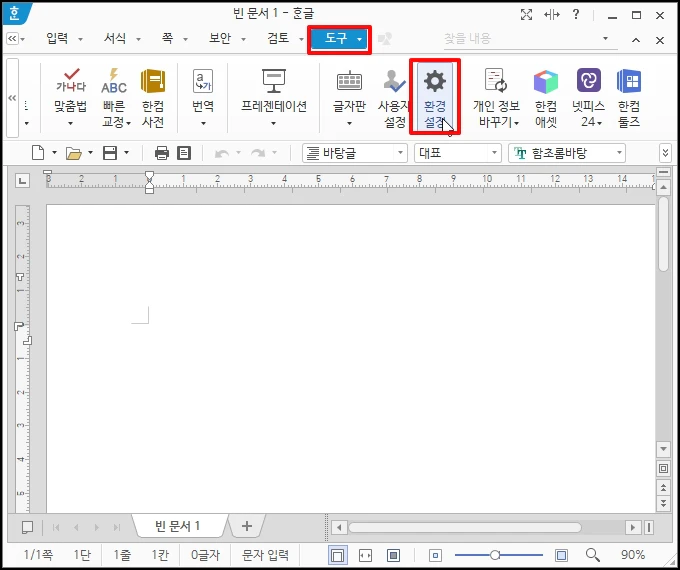
Task: Click the vertical scrollbar thumb
Action: [663, 234]
